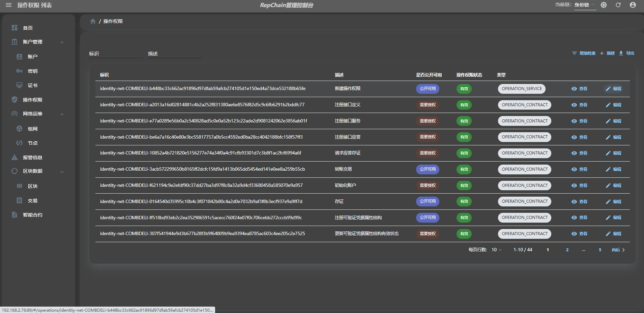The image size is (644, 313).
Task: Click the 标识 filter input field
Action: click(x=116, y=54)
